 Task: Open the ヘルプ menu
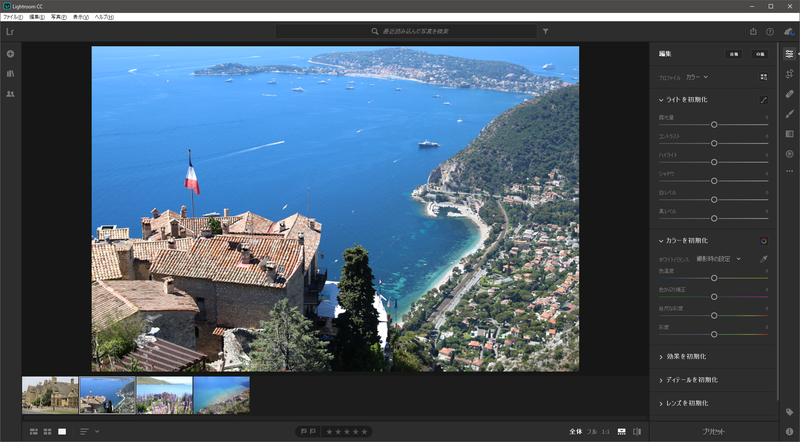click(104, 17)
